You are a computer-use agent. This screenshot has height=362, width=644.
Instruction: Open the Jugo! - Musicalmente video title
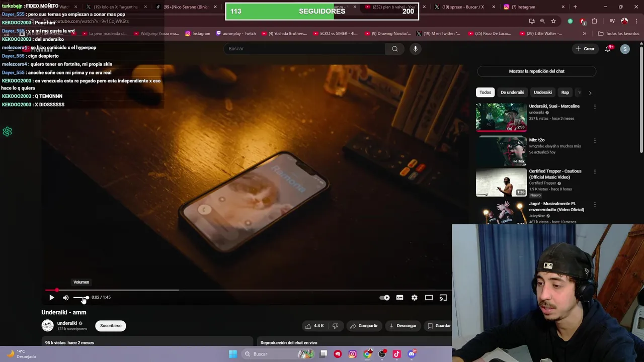point(556,207)
